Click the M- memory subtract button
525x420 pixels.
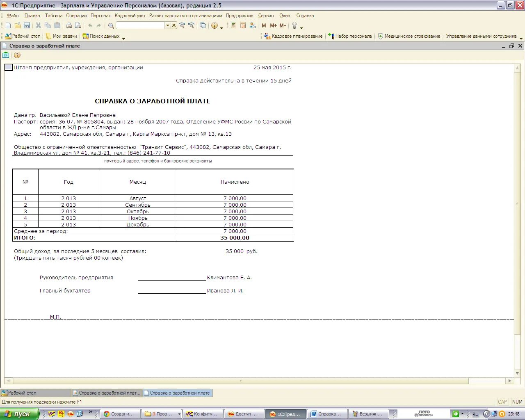pyautogui.click(x=283, y=25)
